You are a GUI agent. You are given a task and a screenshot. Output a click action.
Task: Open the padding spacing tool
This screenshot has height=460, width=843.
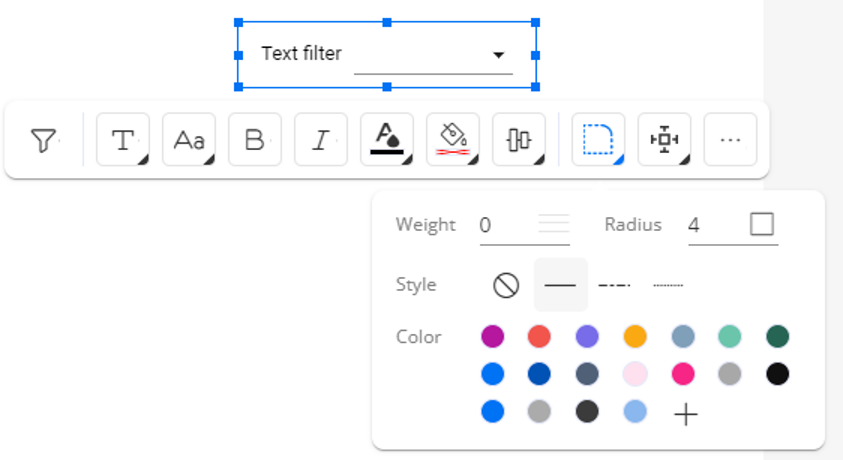click(x=665, y=140)
